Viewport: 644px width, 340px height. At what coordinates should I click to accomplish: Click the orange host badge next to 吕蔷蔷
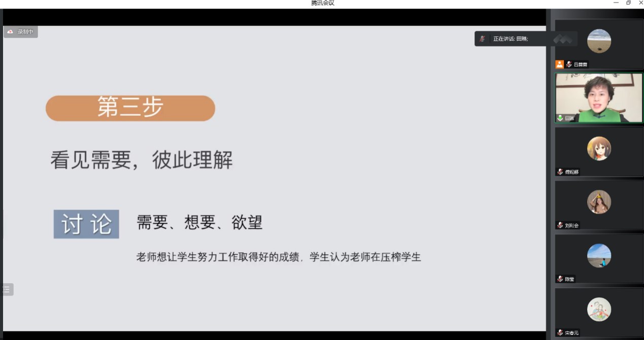[x=559, y=64]
